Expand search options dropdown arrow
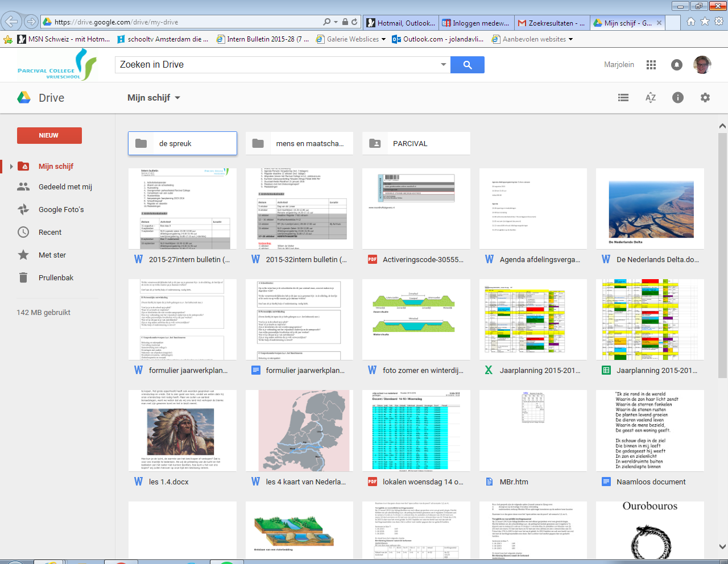 pyautogui.click(x=443, y=65)
